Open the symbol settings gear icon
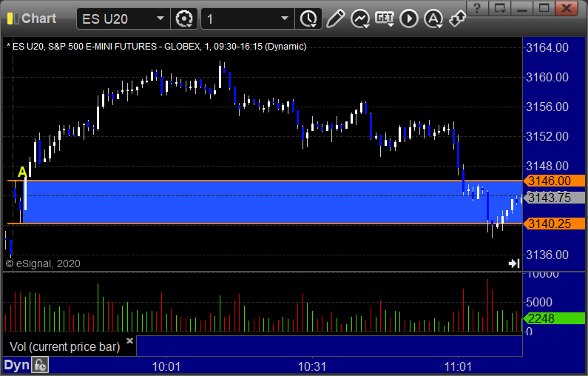Image resolution: width=588 pixels, height=376 pixels. tap(184, 19)
